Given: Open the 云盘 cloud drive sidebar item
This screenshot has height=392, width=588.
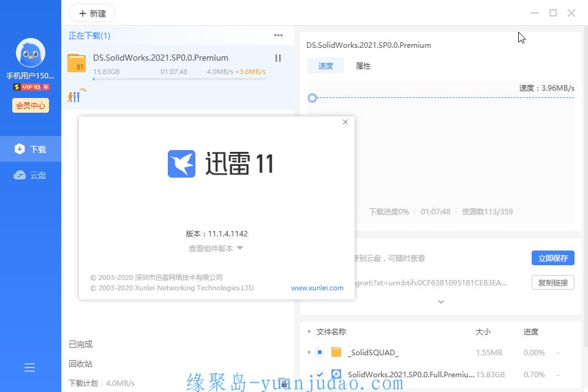Looking at the screenshot, I should (x=31, y=175).
